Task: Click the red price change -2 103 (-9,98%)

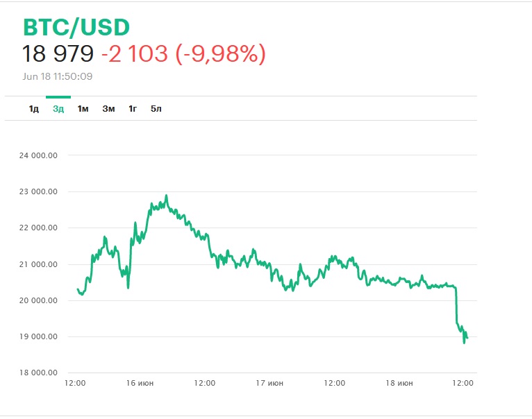Action: pos(183,53)
